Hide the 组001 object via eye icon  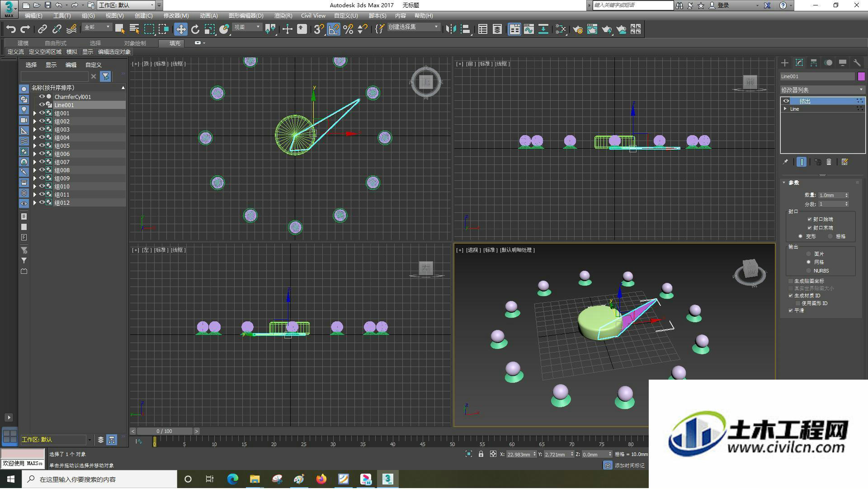42,113
